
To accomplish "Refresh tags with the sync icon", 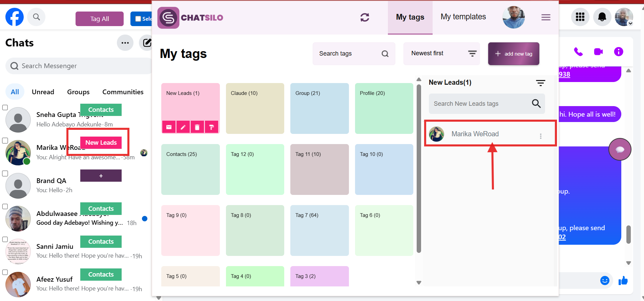I will click(365, 17).
